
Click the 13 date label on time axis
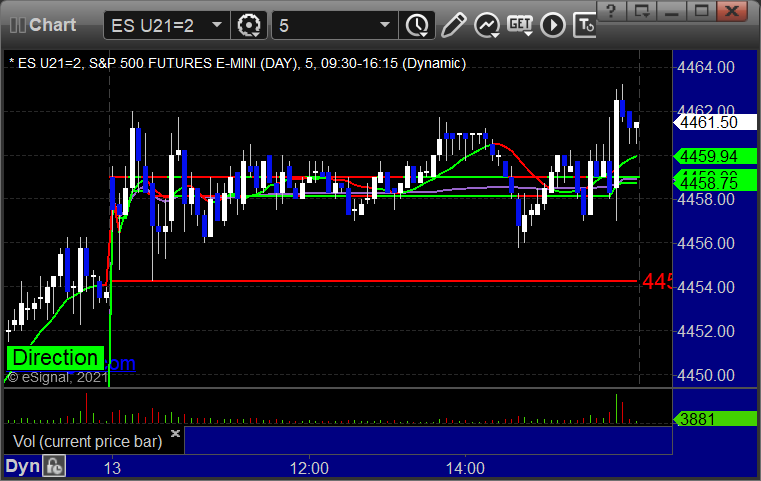coord(112,468)
